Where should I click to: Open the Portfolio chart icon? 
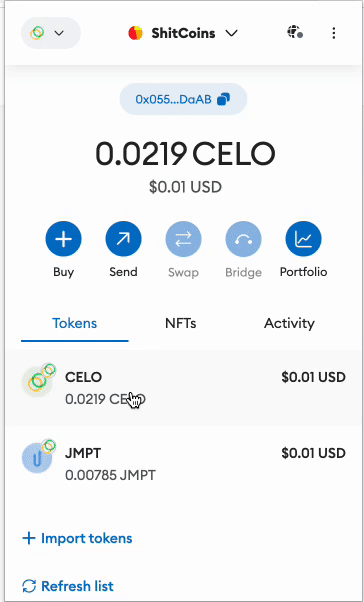[x=303, y=239]
